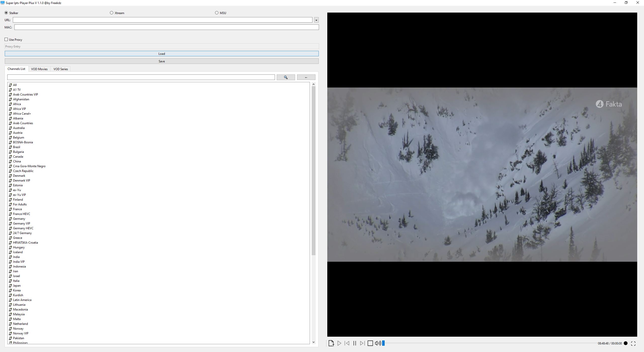Enable the Use Proxy checkbox
This screenshot has height=352, width=644.
(x=6, y=39)
